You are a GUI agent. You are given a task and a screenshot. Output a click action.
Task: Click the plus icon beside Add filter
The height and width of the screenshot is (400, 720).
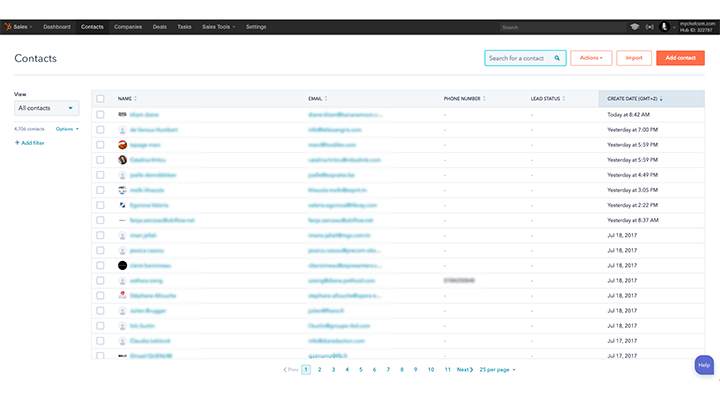point(17,143)
